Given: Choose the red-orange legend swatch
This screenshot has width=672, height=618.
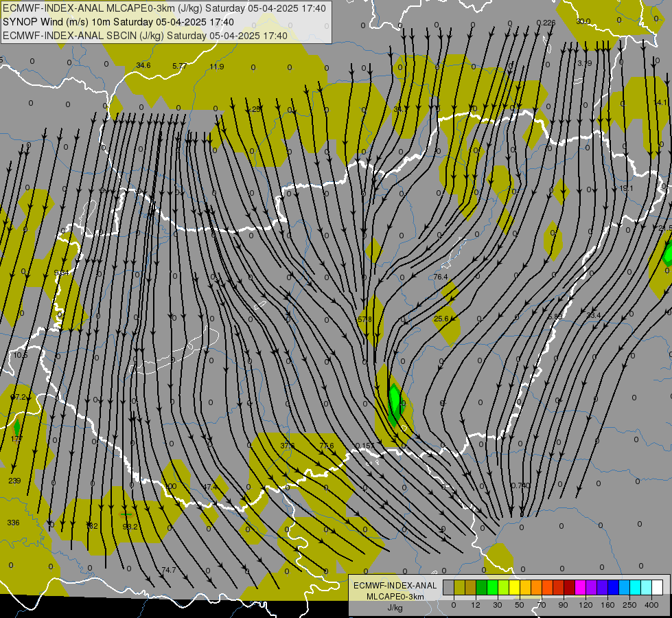Looking at the screenshot, I should (547, 588).
